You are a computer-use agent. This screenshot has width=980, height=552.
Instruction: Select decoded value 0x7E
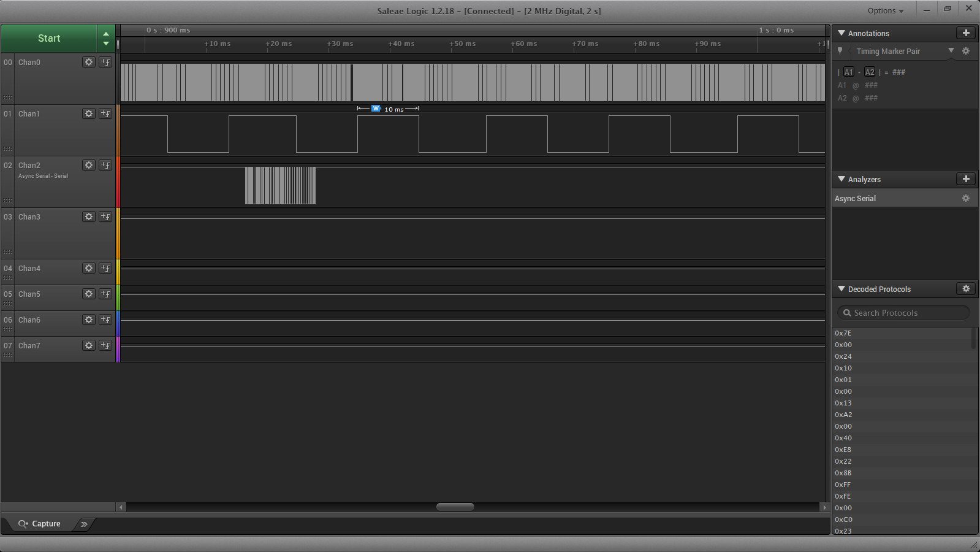[x=843, y=333]
